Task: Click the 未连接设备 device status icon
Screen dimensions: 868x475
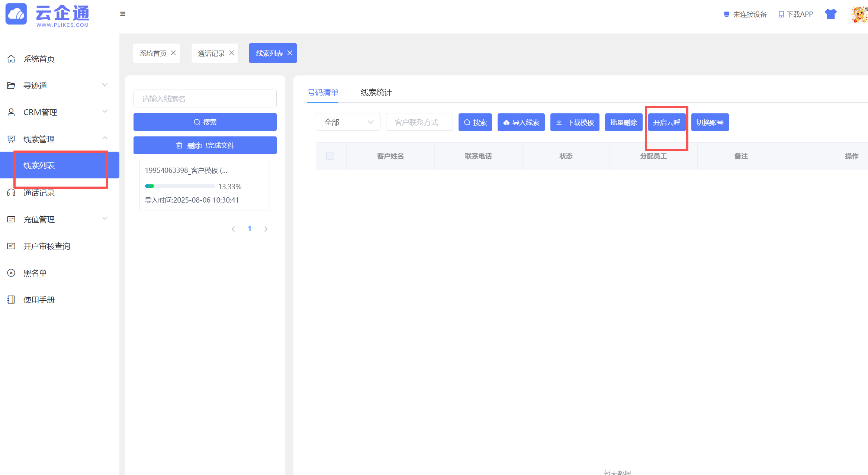Action: point(726,14)
